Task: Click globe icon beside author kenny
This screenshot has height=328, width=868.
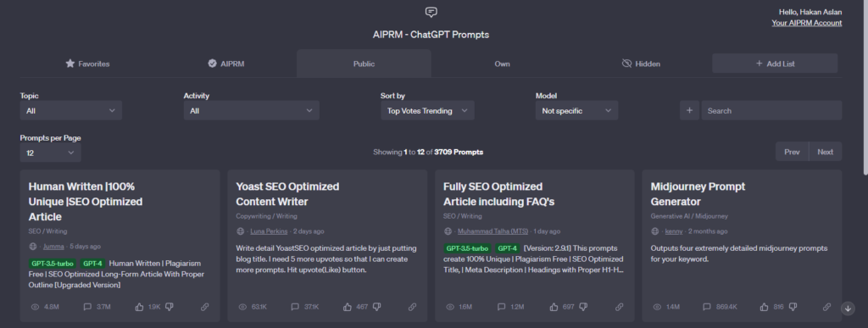Action: (x=655, y=231)
